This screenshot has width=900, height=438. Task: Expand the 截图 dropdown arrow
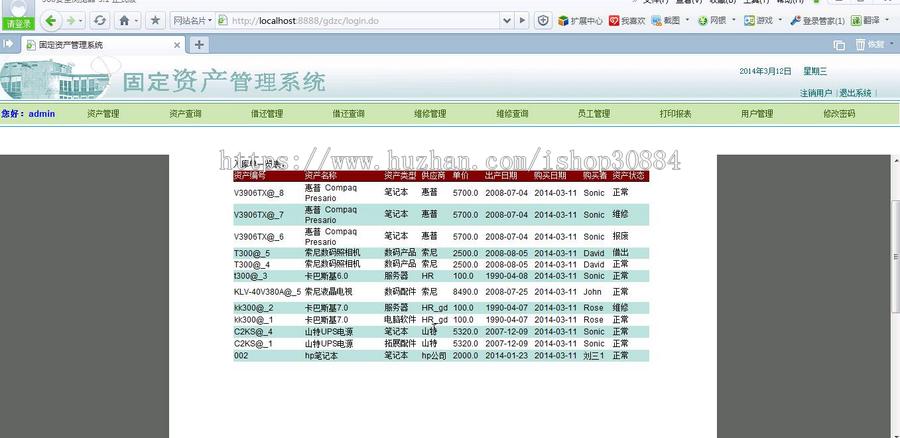coord(688,21)
